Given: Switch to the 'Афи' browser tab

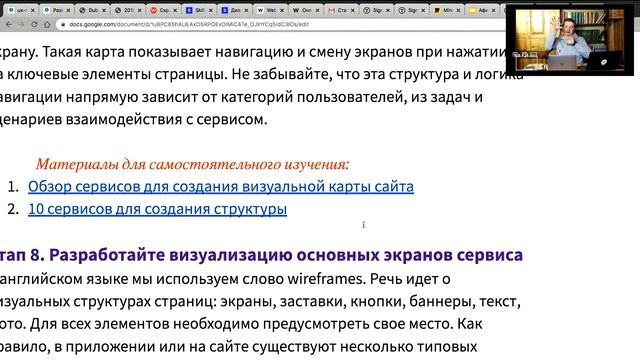Looking at the screenshot, I should (x=482, y=10).
